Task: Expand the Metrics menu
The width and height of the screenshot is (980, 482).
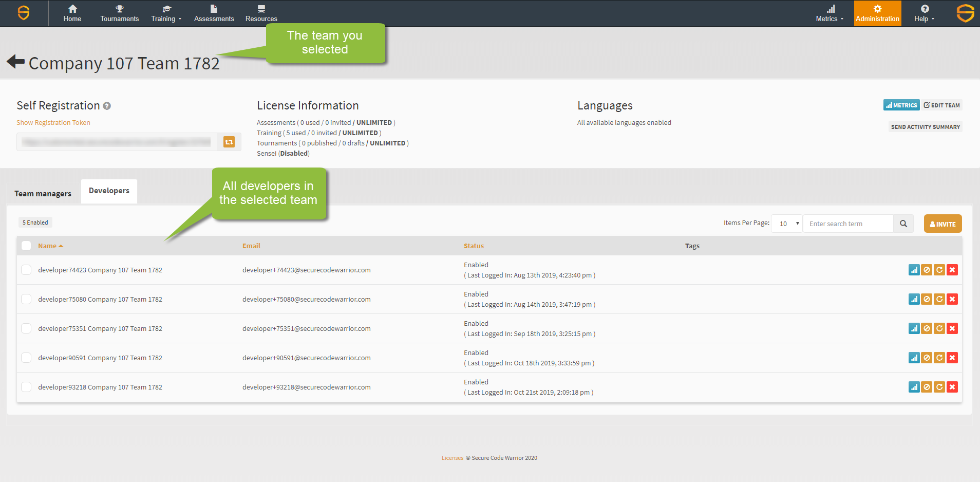Action: point(830,13)
